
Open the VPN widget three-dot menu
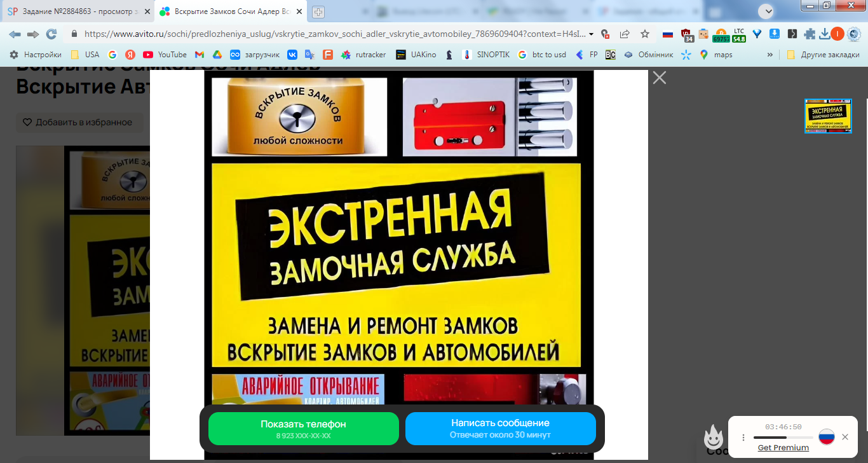(x=743, y=438)
